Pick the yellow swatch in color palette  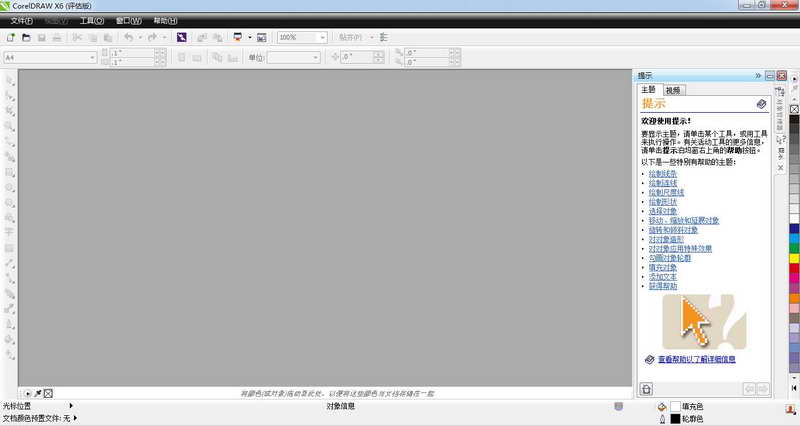[794, 258]
